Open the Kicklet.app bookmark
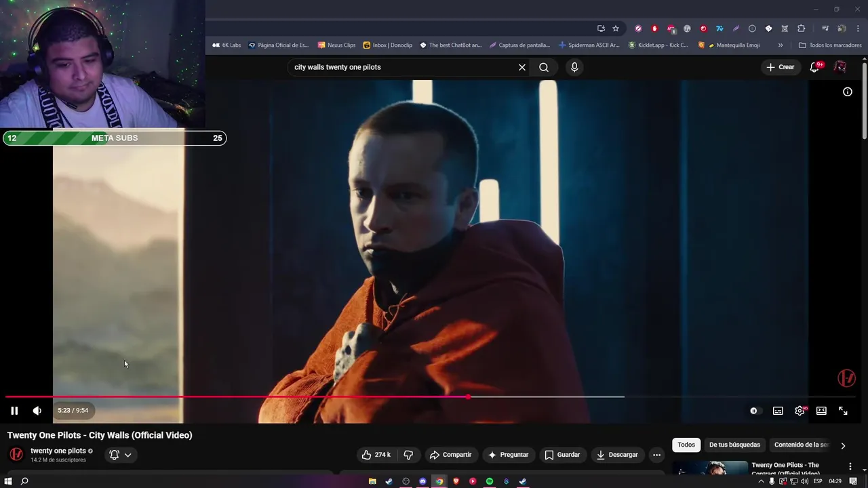 658,45
